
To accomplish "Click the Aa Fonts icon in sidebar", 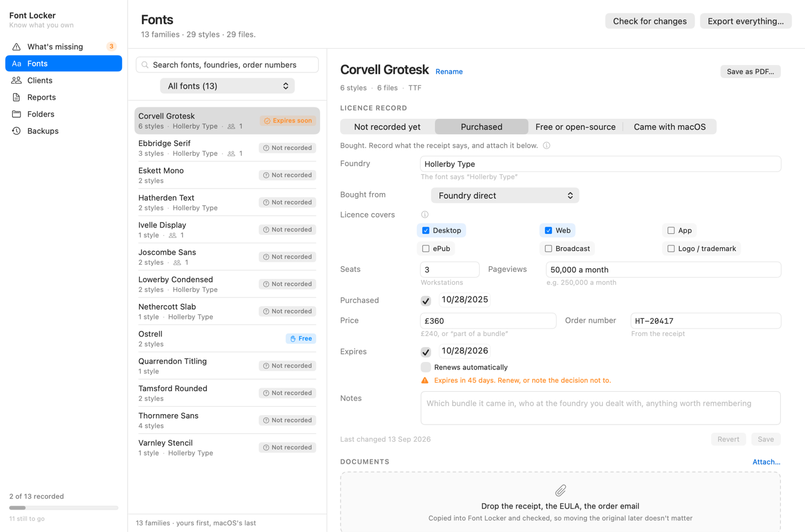I will [x=17, y=64].
